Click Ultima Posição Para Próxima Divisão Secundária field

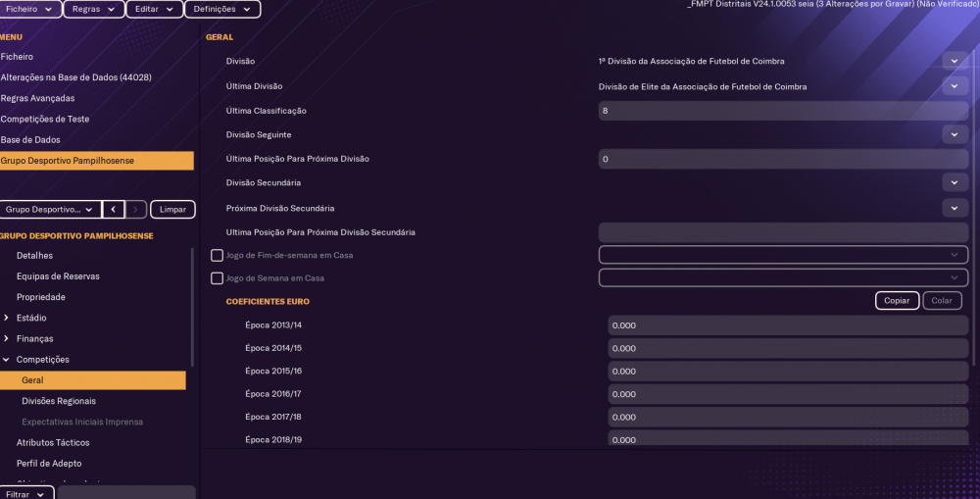(783, 232)
